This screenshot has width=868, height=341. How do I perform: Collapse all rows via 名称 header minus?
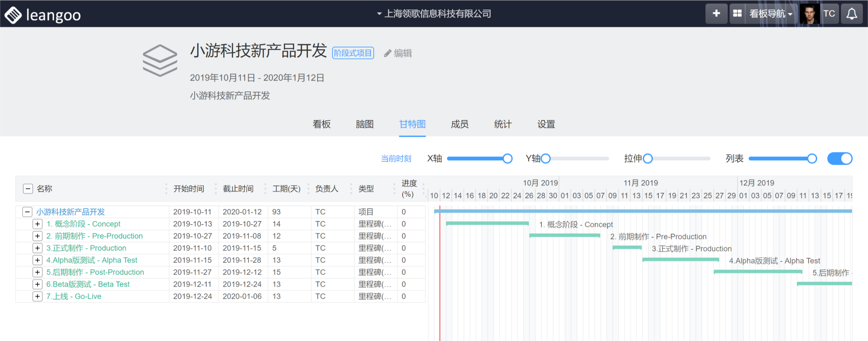[x=28, y=189]
